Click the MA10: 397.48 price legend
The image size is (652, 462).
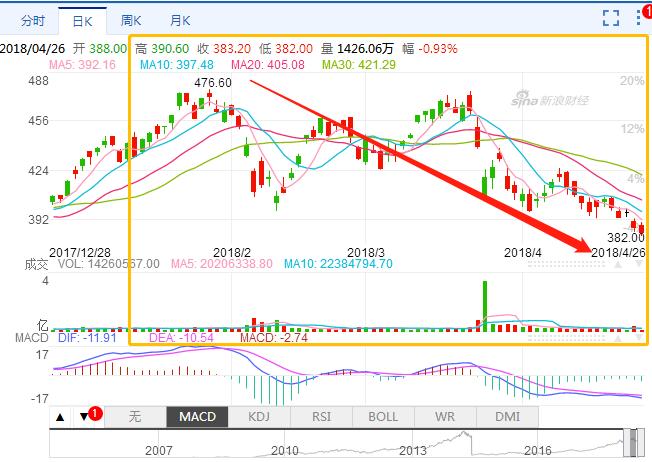(177, 65)
